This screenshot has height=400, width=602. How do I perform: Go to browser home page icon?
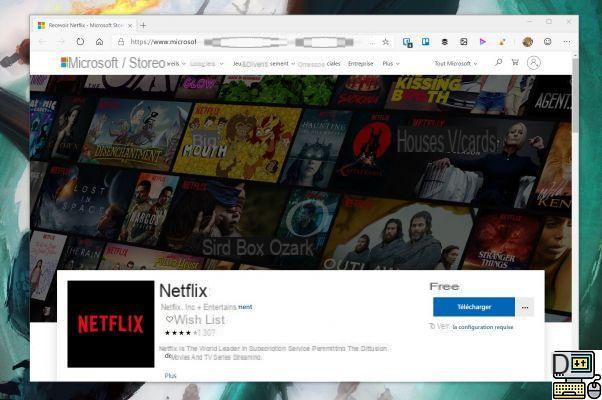(x=99, y=41)
